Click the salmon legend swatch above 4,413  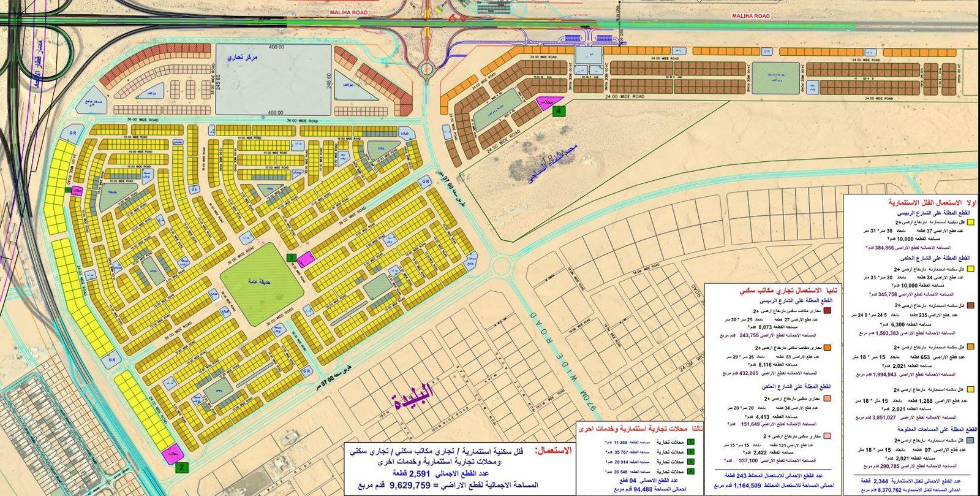click(827, 399)
